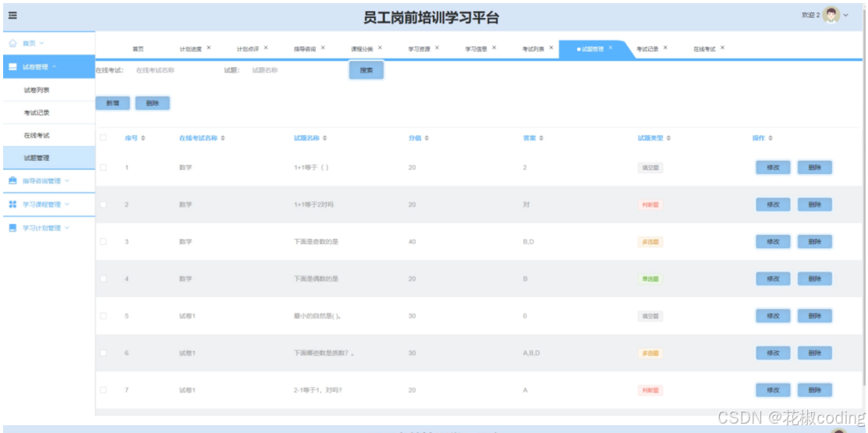Viewport: 868px width, 433px height.
Task: Switch to the 考试列表 tab
Action: click(x=533, y=48)
